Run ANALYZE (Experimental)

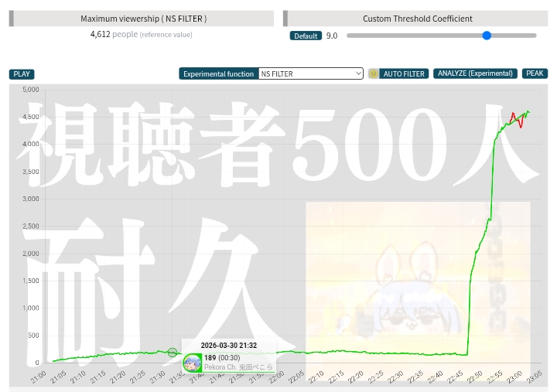click(475, 73)
